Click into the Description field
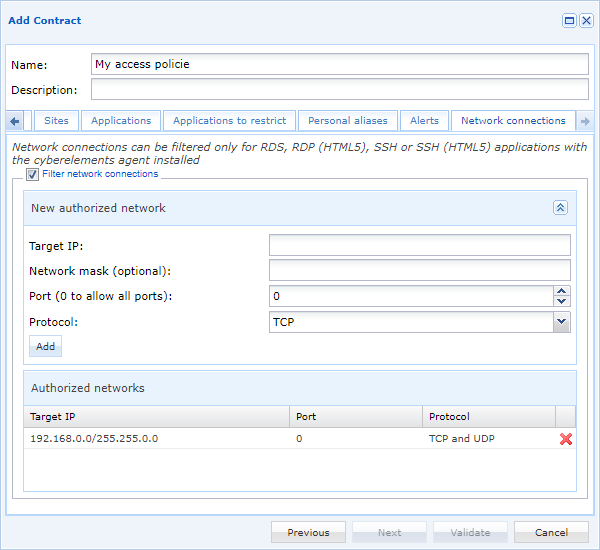 [x=339, y=90]
